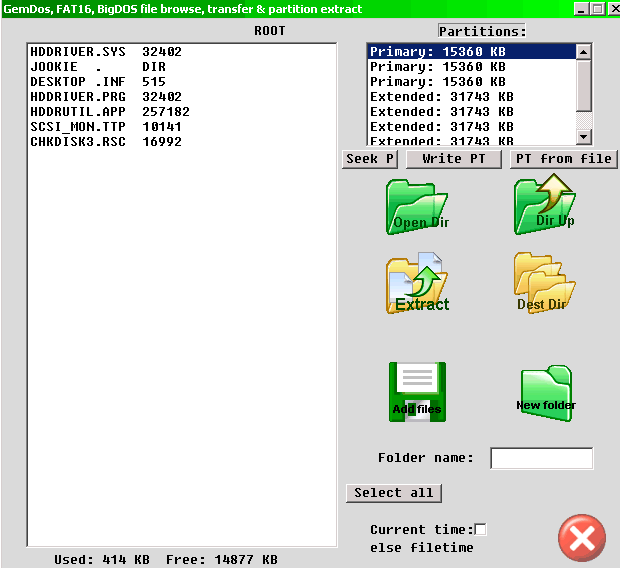Select the second Primary 15360 KB partition

click(472, 67)
